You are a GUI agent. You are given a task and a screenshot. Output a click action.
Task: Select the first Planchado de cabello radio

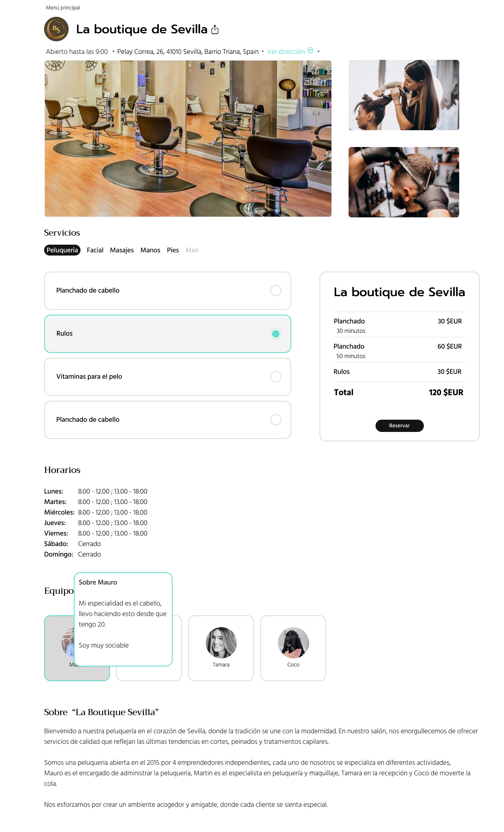click(276, 291)
